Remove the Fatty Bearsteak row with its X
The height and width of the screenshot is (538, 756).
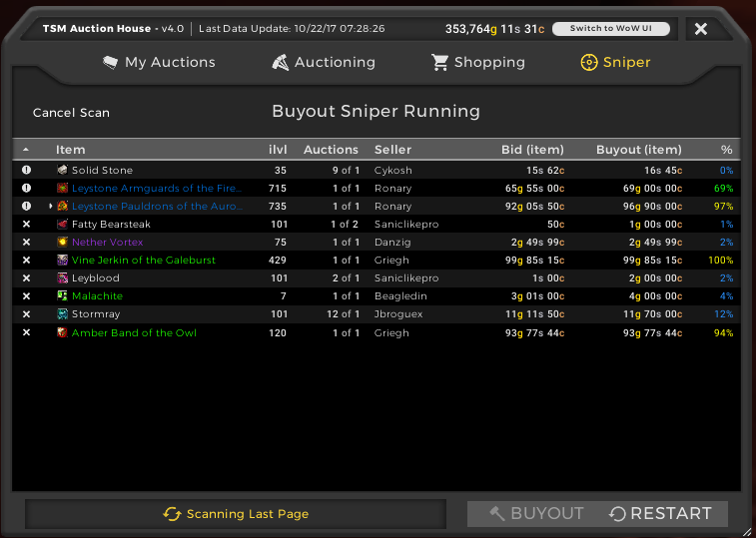(26, 224)
